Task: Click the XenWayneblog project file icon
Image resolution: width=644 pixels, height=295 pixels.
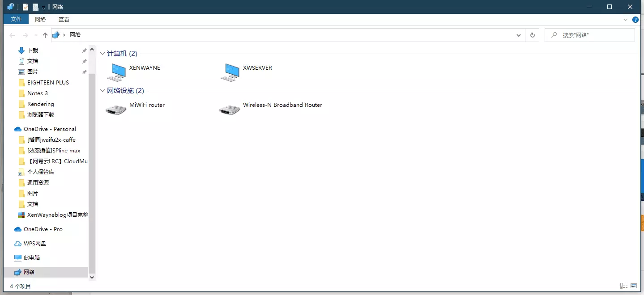Action: (x=21, y=215)
